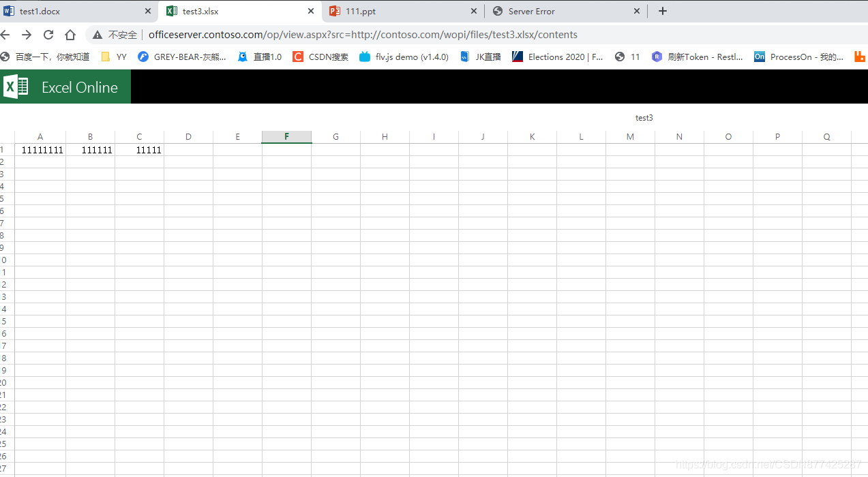Click the test3 workbook name
This screenshot has width=868, height=477.
pos(644,118)
